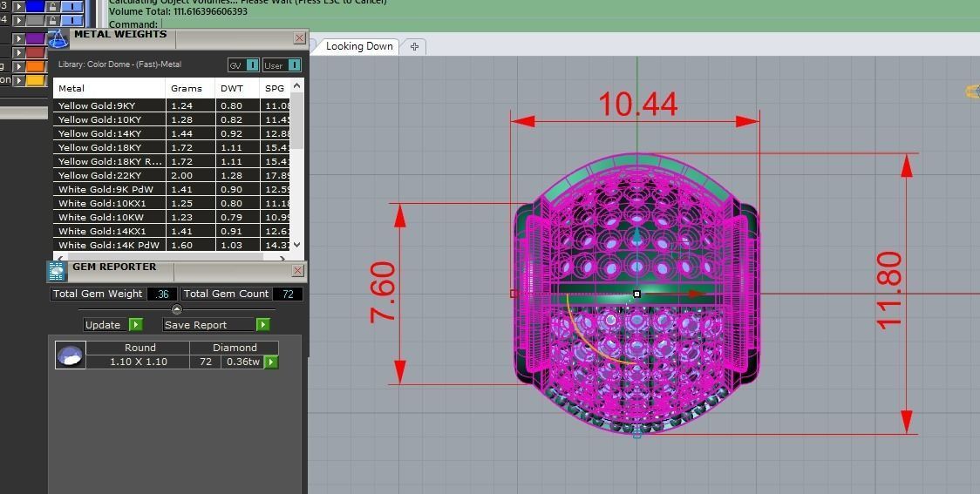Click the 11.80 dimension text in the viewport

[888, 290]
